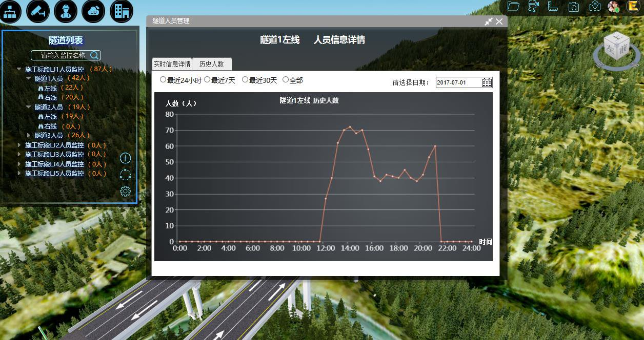The width and height of the screenshot is (644, 340).
Task: Select 施工标段LJ5人员监控 label
Action: click(54, 174)
